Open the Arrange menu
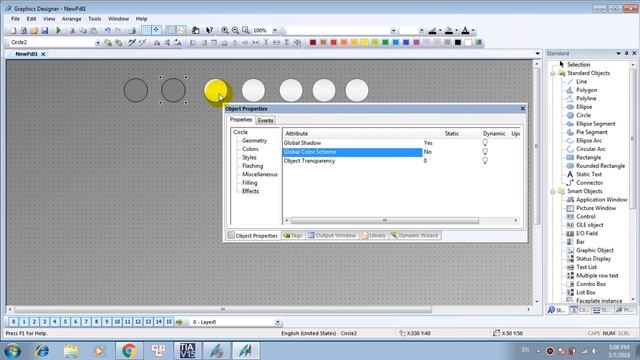The image size is (640, 360). (x=71, y=19)
